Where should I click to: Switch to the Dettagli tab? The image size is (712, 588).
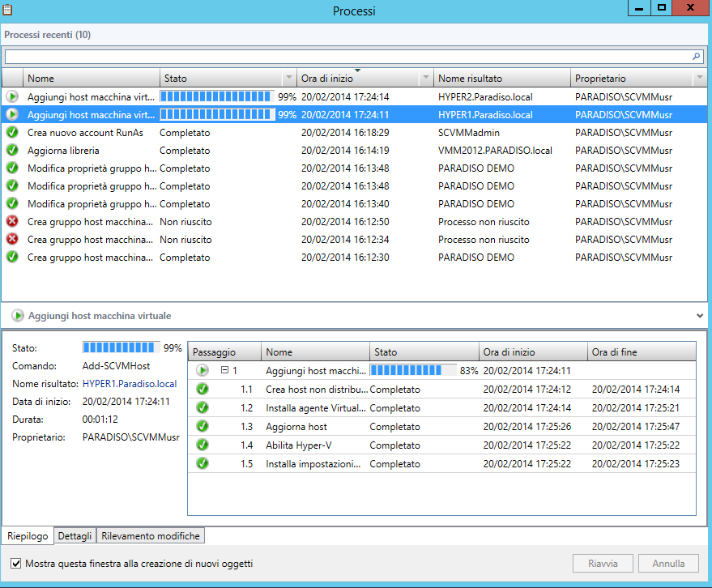point(75,535)
